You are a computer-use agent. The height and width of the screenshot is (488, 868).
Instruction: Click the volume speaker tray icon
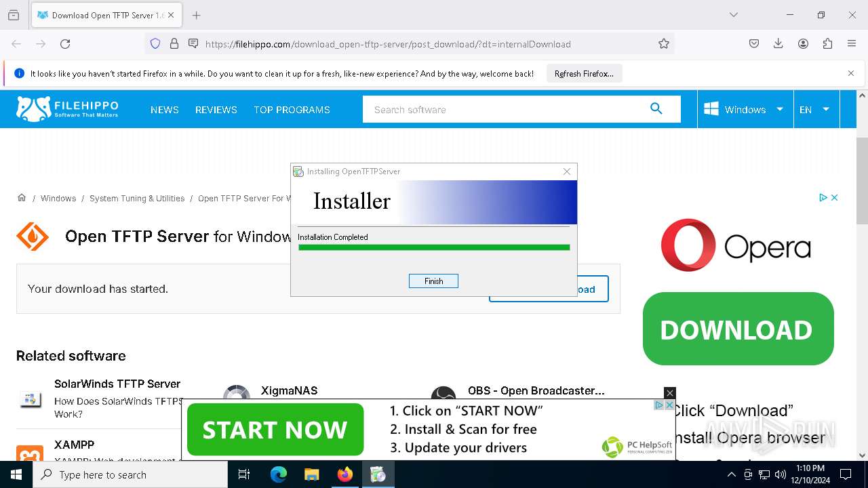pyautogui.click(x=781, y=474)
